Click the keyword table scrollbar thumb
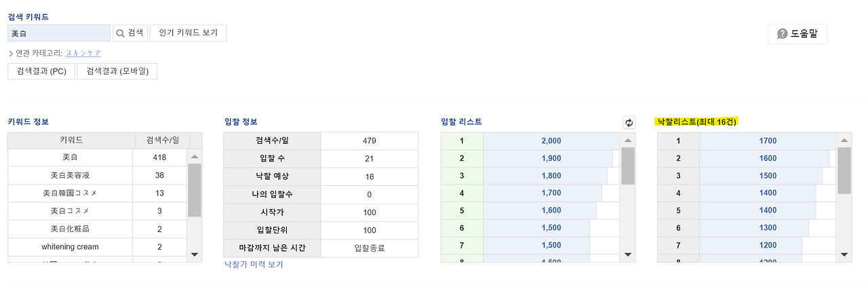Screen dimensions: 868x287 (x=195, y=190)
